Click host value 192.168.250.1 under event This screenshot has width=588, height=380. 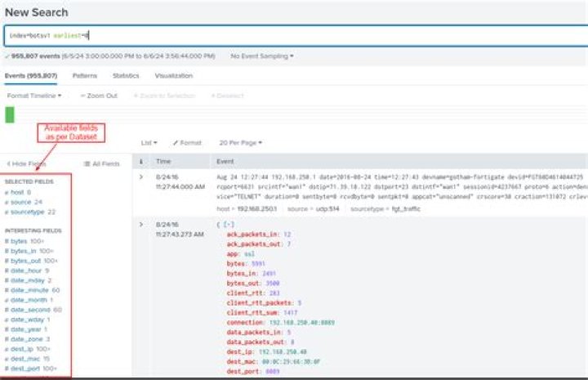[257, 209]
